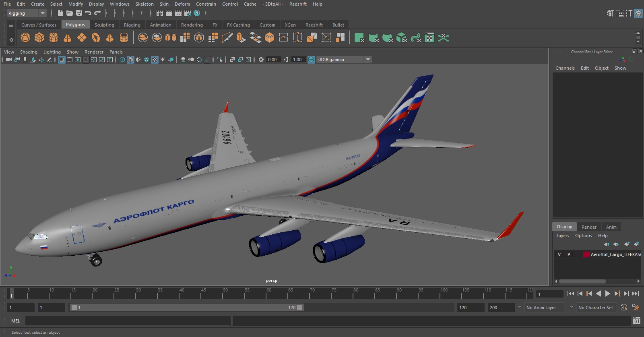Viewport: 644px width, 337px height.
Task: Click the Play backwards button
Action: pyautogui.click(x=599, y=294)
